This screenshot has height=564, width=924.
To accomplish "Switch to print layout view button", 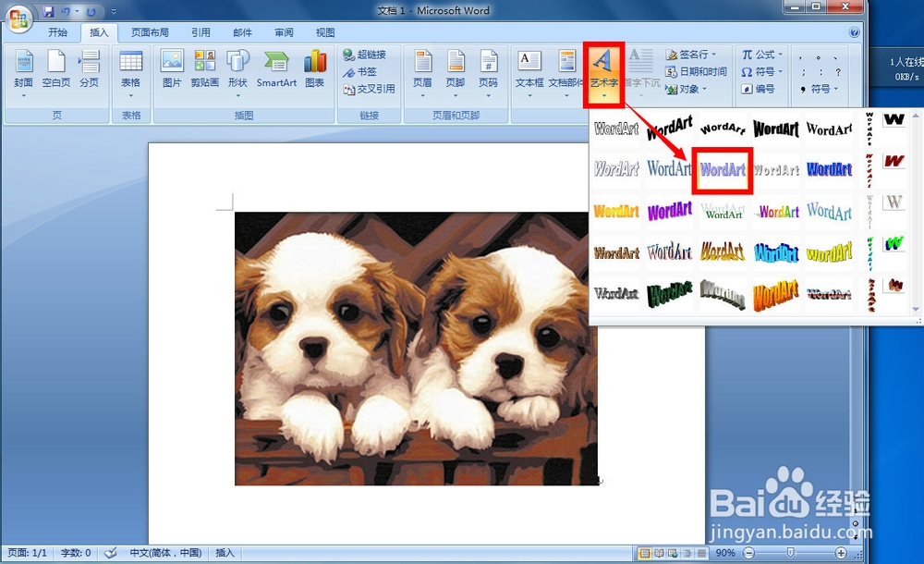I will [645, 554].
